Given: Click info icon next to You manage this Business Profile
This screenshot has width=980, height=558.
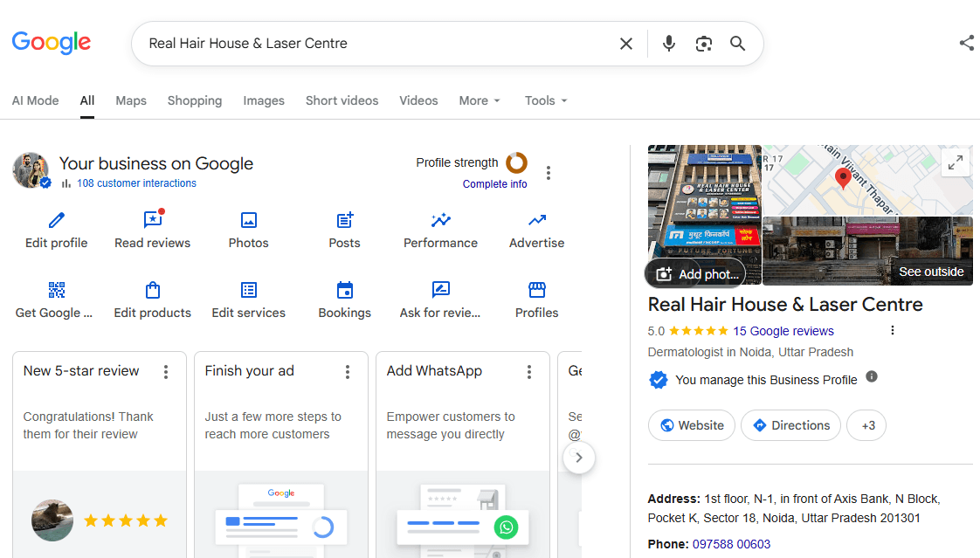Looking at the screenshot, I should [x=872, y=376].
